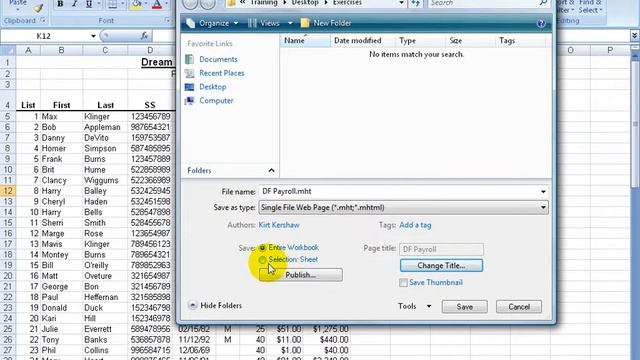Select the Selection: Sheet radio button
Image resolution: width=640 pixels, height=360 pixels.
click(x=262, y=260)
